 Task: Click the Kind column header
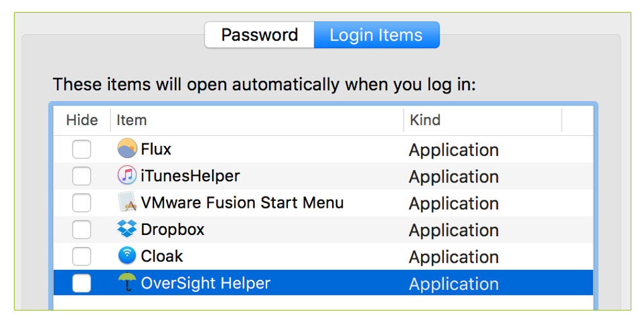(x=425, y=120)
